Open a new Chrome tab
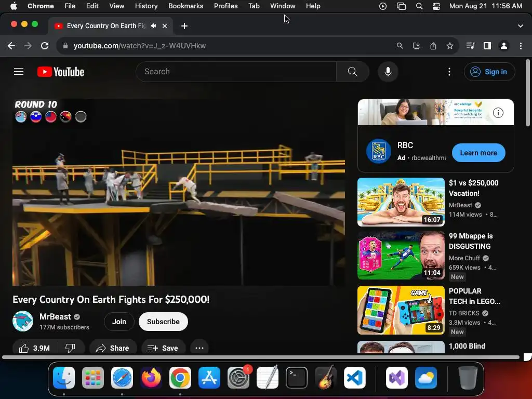The image size is (532, 399). 184,26
